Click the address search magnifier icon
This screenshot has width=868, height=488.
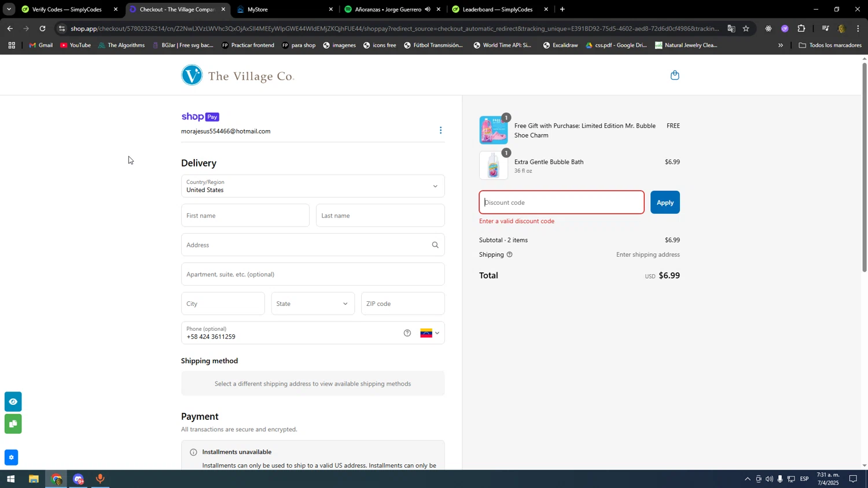pos(435,245)
